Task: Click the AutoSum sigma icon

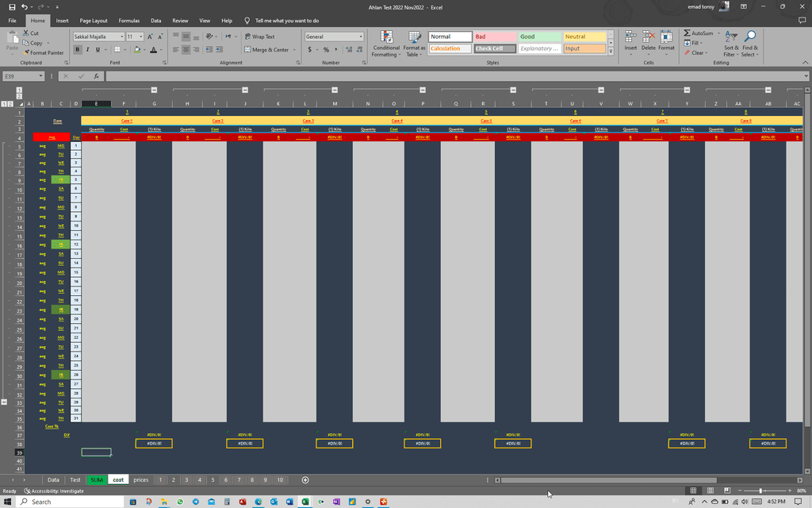Action: tap(688, 33)
